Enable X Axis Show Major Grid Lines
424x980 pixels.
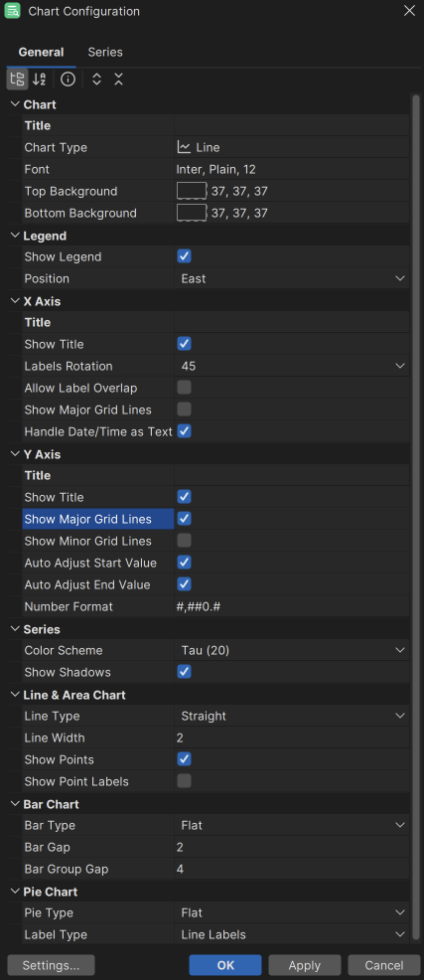(185, 409)
